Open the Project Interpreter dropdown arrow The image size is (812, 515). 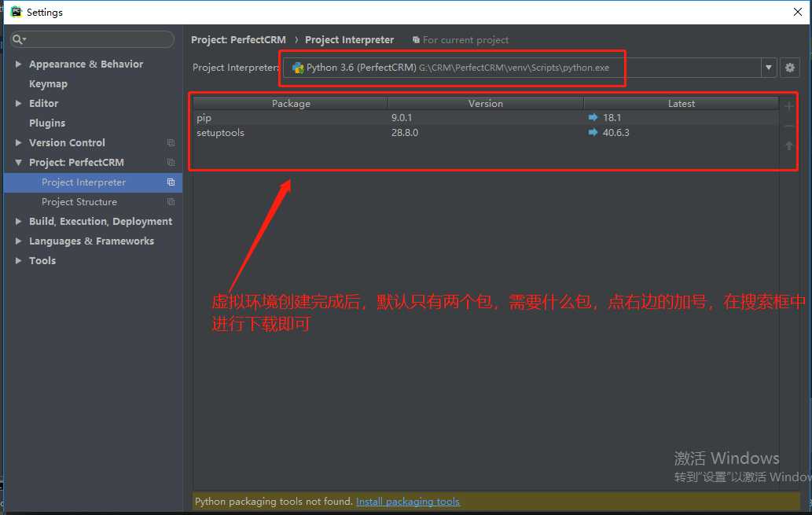[769, 68]
